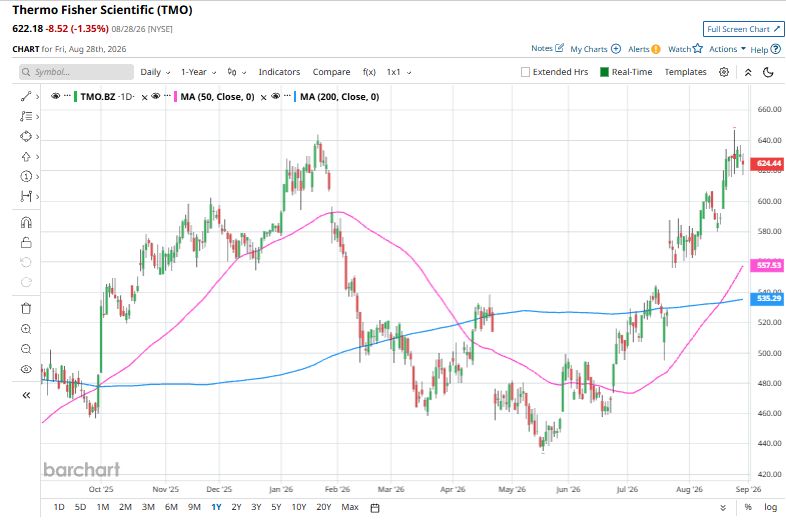Enable the Extended Hrs checkbox
The image size is (786, 522).
tap(525, 72)
